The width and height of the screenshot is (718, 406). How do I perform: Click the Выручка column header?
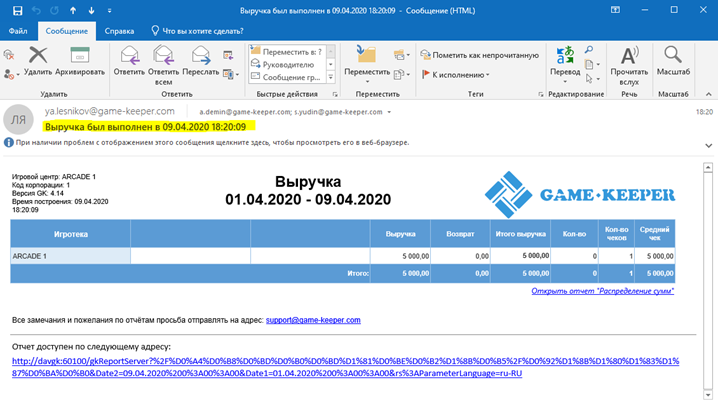pyautogui.click(x=400, y=234)
